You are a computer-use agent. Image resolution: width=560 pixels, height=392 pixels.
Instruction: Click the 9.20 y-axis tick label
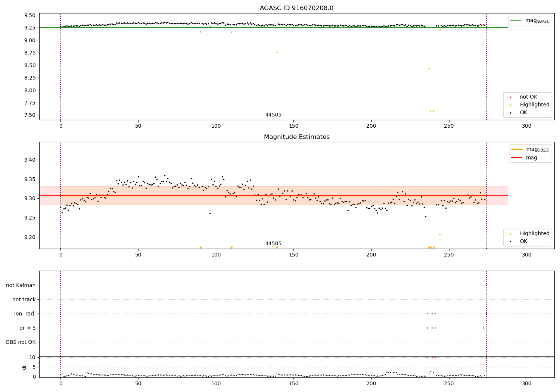click(x=30, y=237)
